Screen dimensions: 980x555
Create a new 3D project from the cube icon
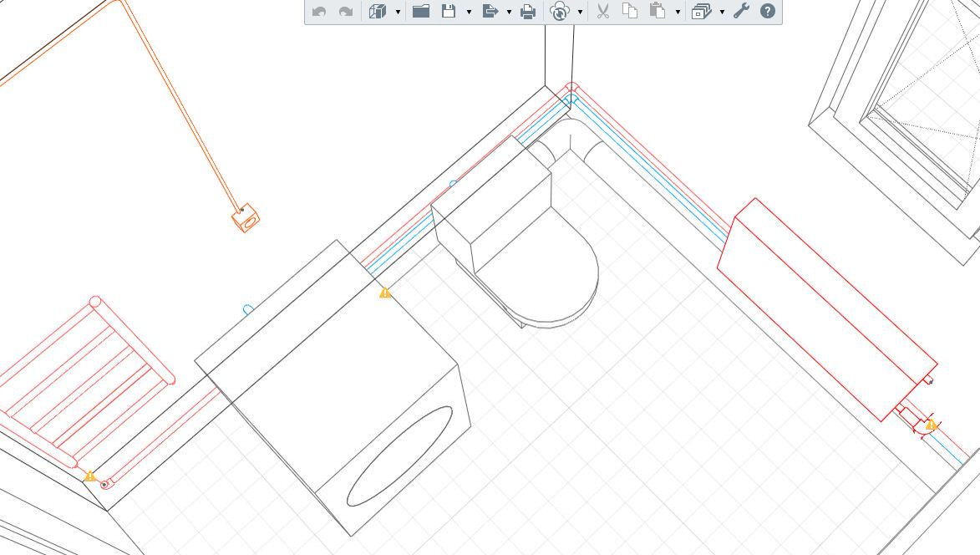click(378, 11)
